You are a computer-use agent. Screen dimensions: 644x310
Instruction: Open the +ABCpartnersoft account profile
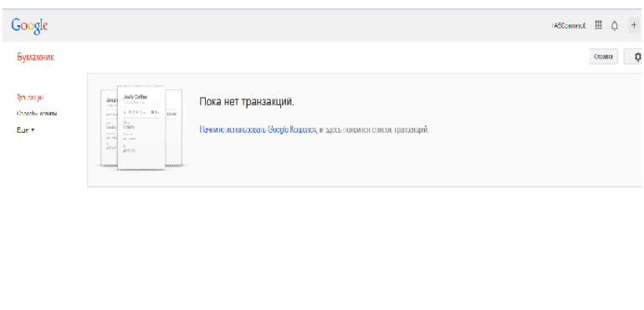pyautogui.click(x=569, y=26)
